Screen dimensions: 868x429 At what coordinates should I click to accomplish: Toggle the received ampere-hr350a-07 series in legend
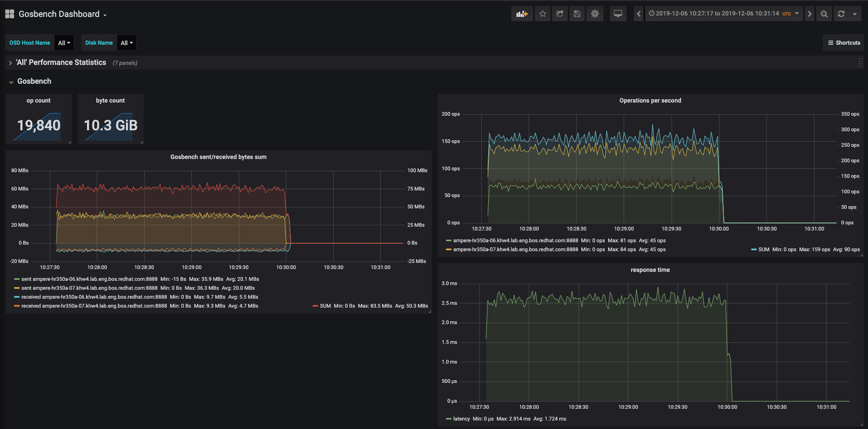click(94, 306)
